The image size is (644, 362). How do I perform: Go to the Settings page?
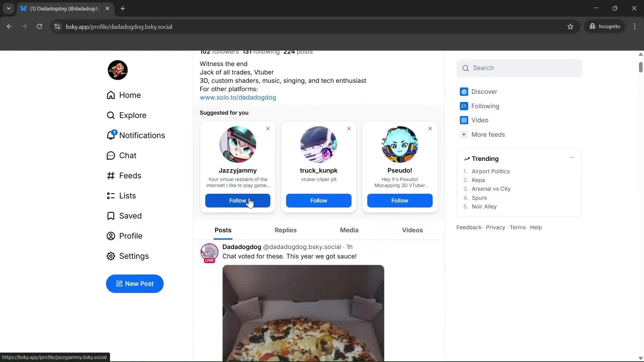point(134,256)
